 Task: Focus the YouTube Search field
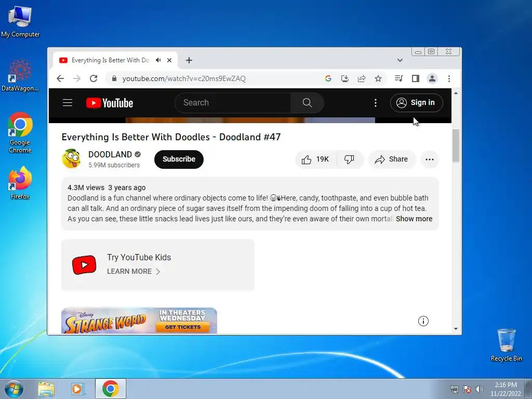(233, 103)
